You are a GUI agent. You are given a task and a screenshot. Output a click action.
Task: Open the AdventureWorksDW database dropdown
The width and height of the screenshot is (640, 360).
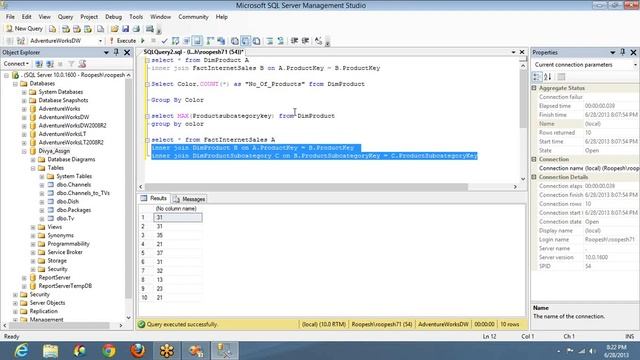click(x=100, y=41)
